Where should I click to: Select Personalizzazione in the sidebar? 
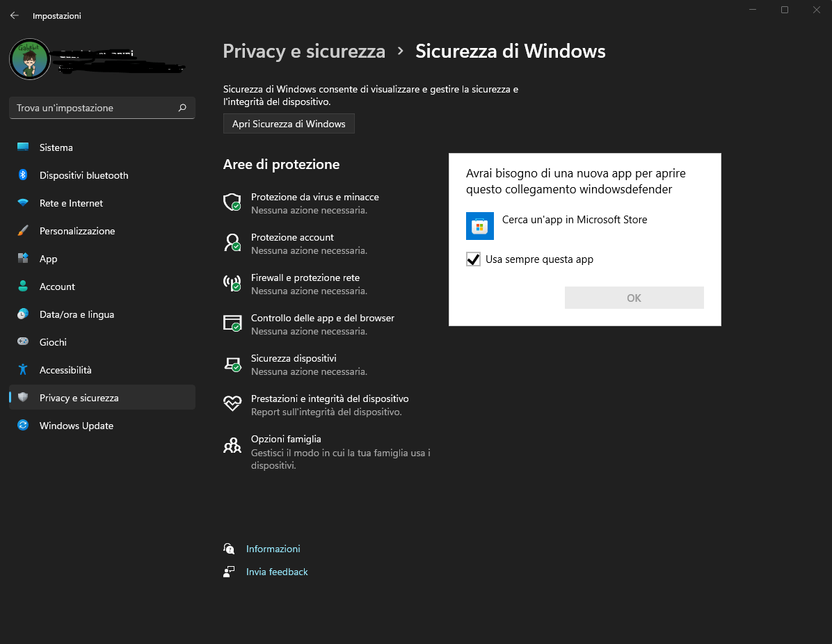tap(102, 231)
